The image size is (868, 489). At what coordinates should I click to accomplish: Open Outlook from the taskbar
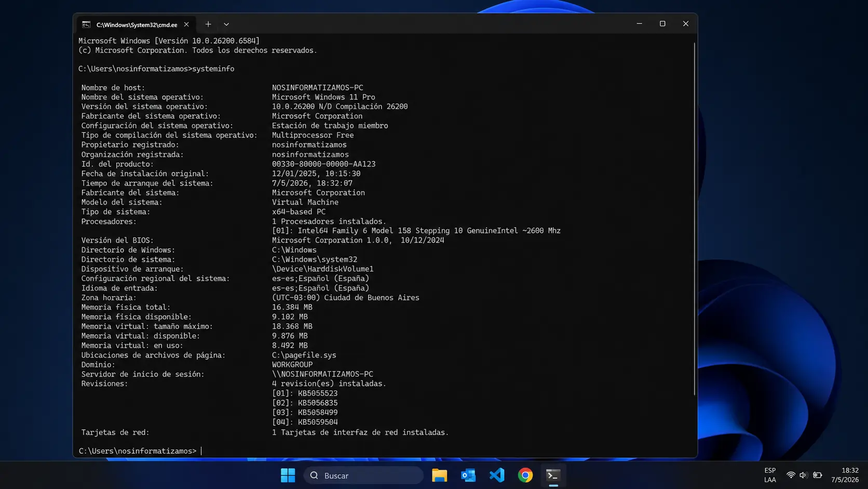pyautogui.click(x=468, y=475)
